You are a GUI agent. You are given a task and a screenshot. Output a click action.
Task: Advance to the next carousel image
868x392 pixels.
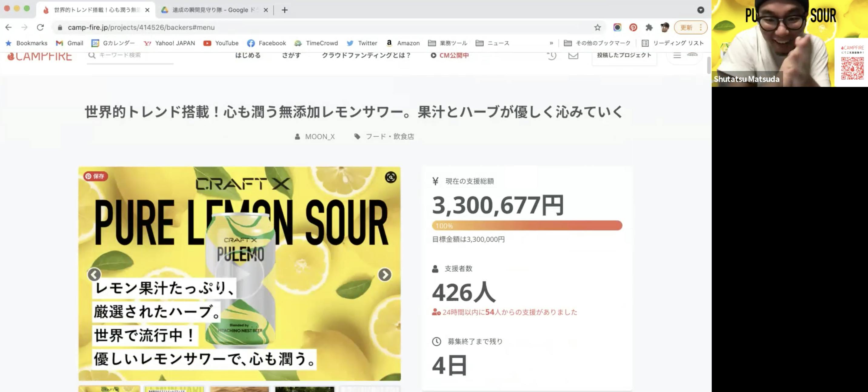point(385,274)
